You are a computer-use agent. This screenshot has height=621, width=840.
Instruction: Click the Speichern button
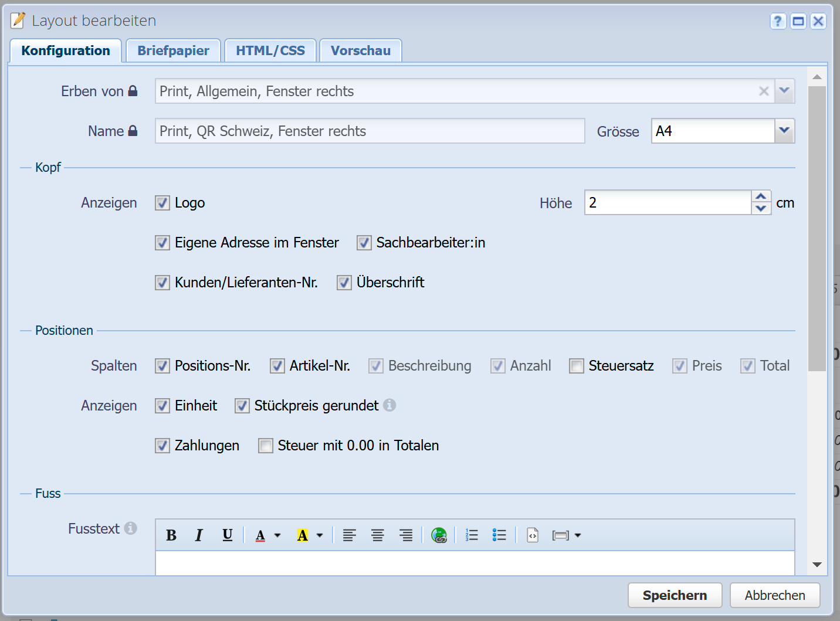click(675, 595)
